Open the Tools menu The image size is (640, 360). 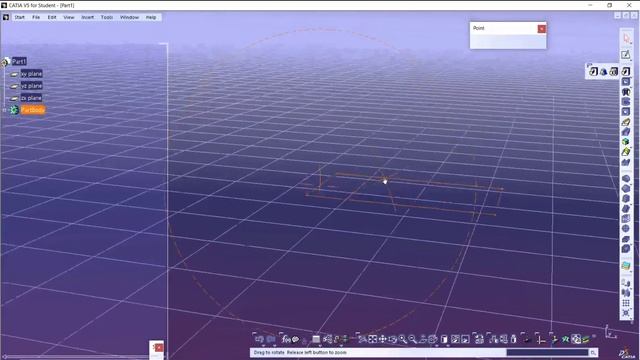point(107,17)
